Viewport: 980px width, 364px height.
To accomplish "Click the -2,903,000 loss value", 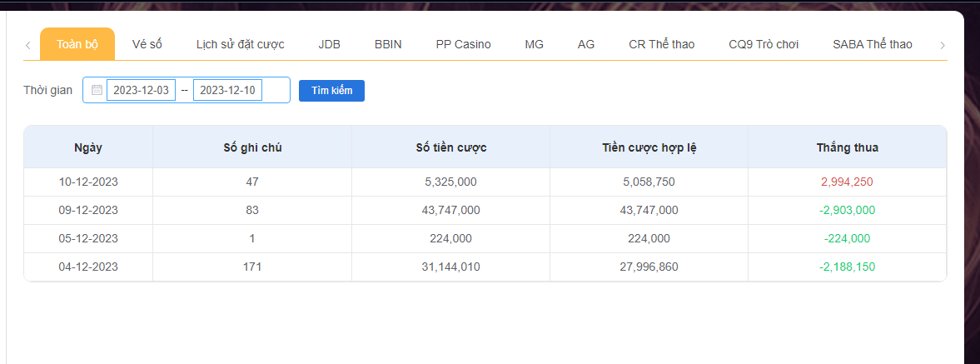I will click(847, 210).
